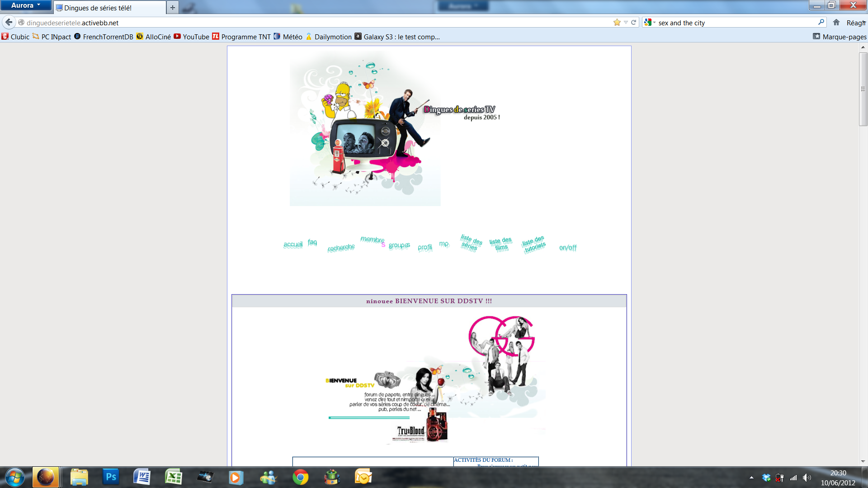Open the forum groupes page
This screenshot has height=488, width=868.
(x=399, y=245)
